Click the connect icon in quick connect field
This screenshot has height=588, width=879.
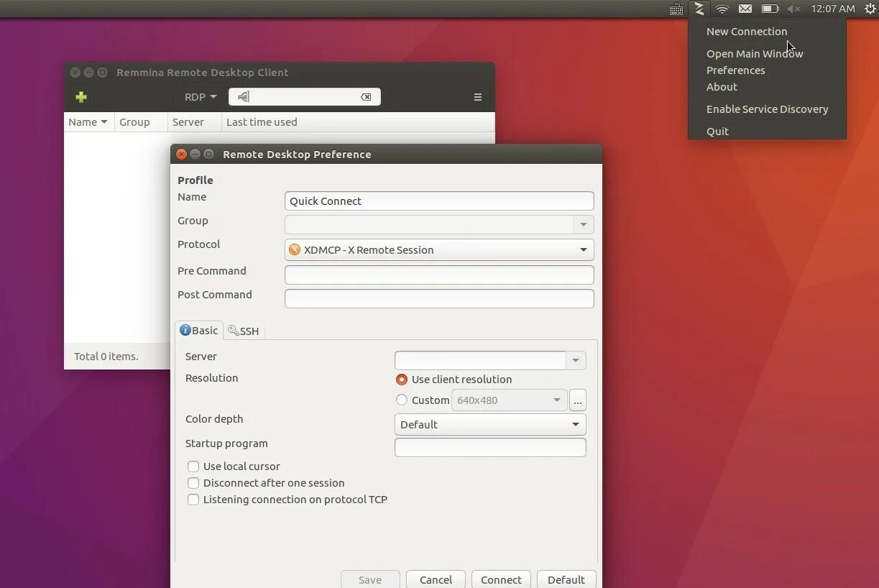point(243,97)
